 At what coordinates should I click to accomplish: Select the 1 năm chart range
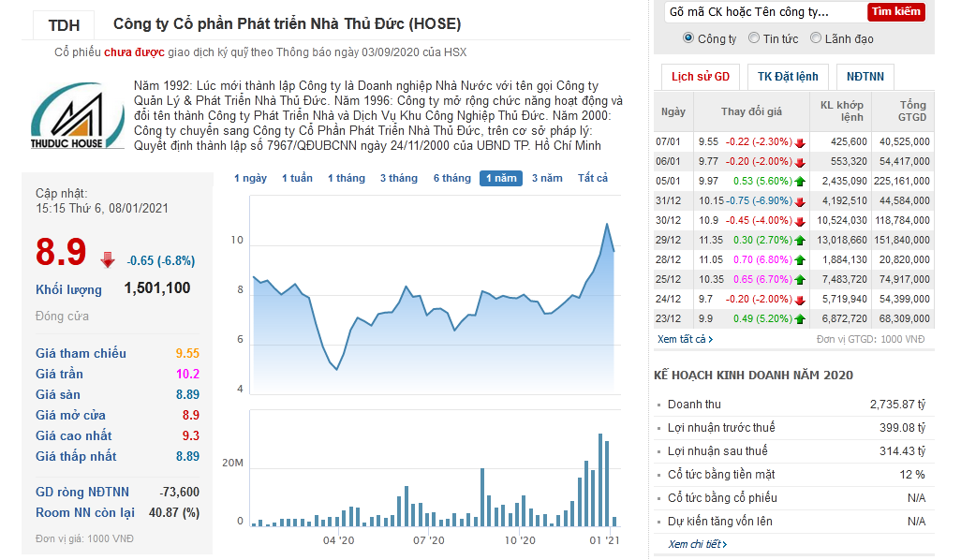click(501, 178)
